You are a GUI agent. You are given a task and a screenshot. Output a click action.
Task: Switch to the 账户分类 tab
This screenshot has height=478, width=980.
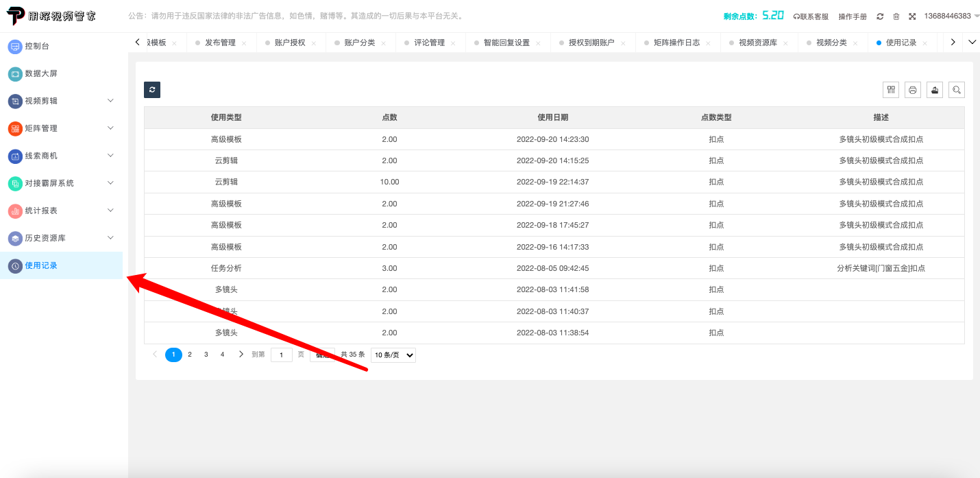(x=360, y=43)
